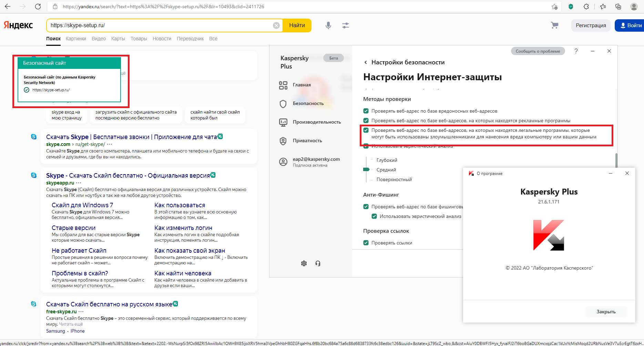Open Kaspersky Protection extension icon in toolbar

[571, 7]
